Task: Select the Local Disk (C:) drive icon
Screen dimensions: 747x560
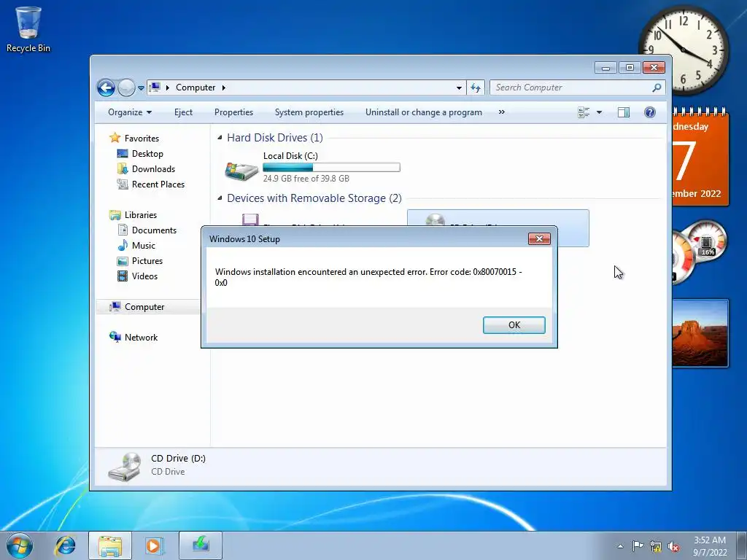Action: point(241,171)
